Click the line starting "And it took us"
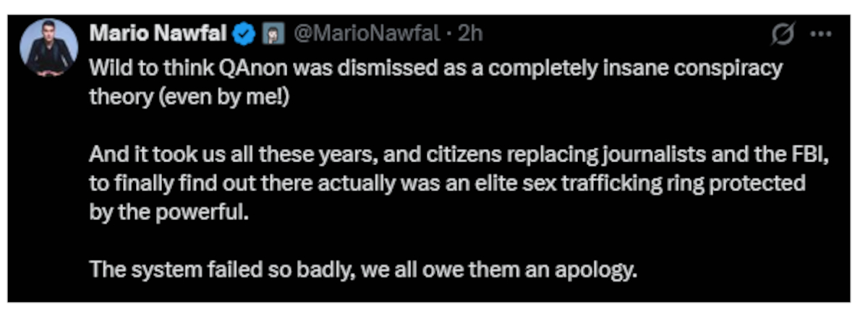Screen dimensions: 868x320 [x=454, y=155]
